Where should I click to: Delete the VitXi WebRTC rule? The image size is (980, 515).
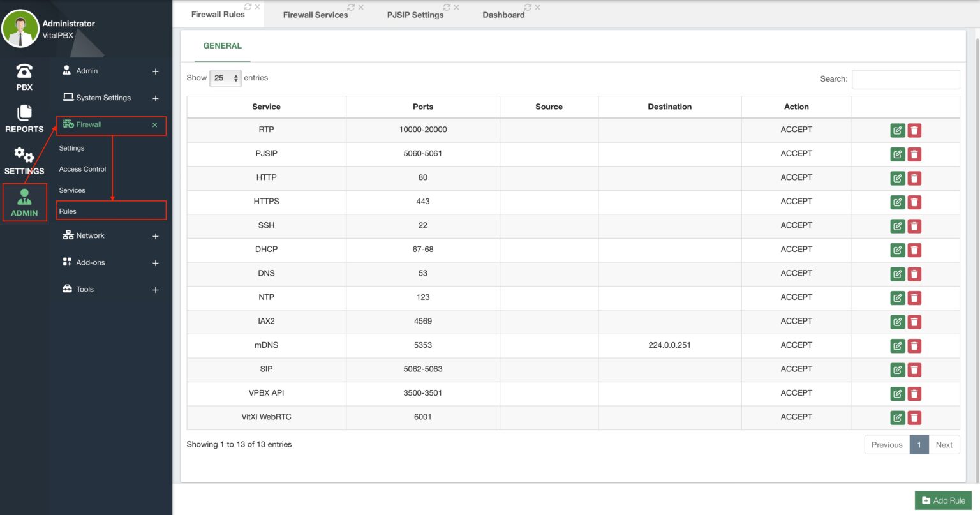pos(914,417)
